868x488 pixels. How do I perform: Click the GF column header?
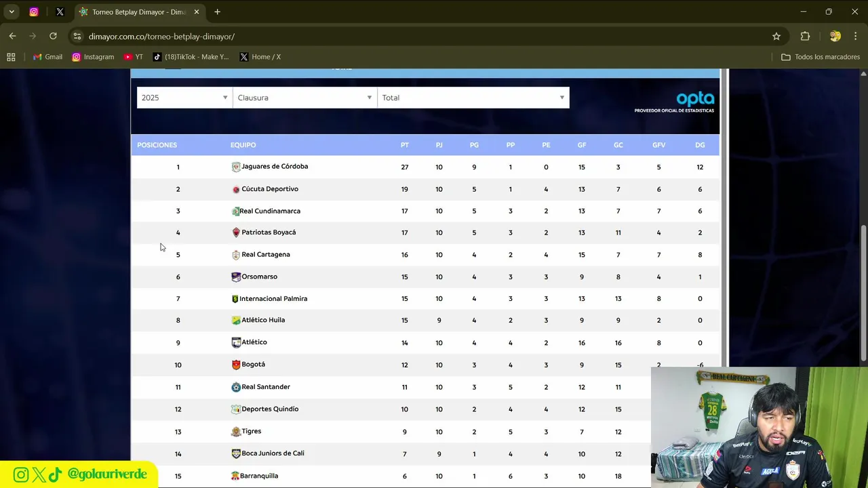pos(582,145)
